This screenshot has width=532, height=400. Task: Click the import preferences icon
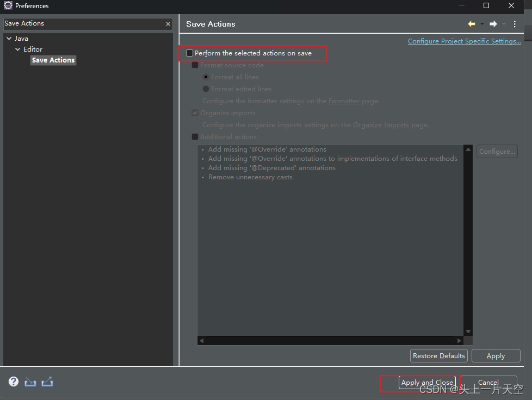coord(30,382)
